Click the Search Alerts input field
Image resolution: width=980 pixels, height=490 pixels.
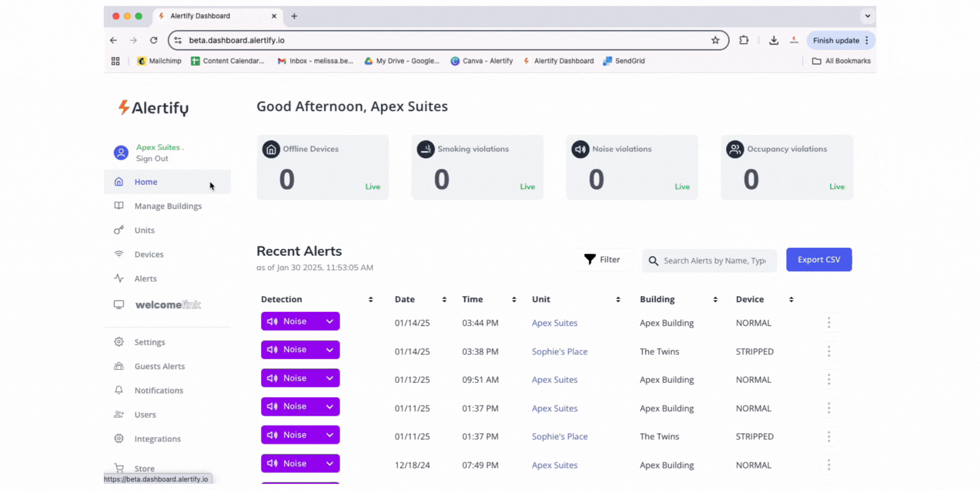tap(715, 260)
